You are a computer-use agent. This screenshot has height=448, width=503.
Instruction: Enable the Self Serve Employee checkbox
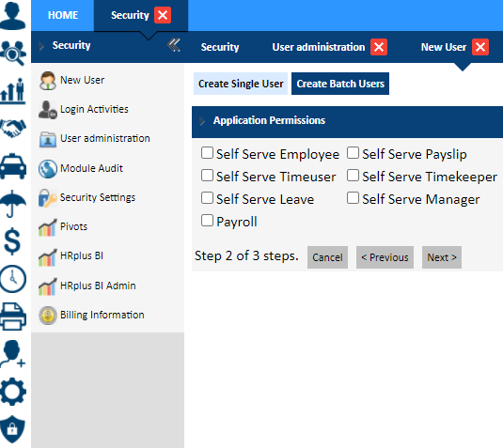207,153
